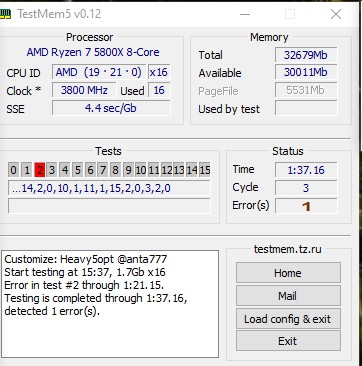Click the Cycle 3 field
362x366 pixels.
[x=306, y=188]
